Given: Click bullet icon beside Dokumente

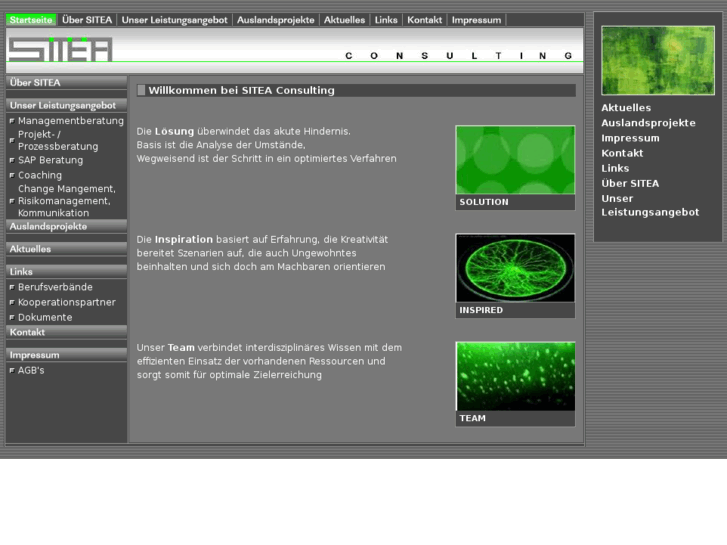Looking at the screenshot, I should (x=12, y=318).
